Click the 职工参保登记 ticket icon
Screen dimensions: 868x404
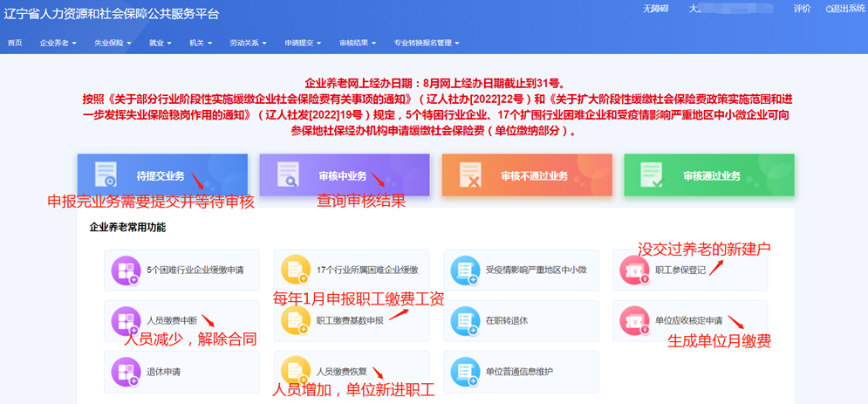634,270
